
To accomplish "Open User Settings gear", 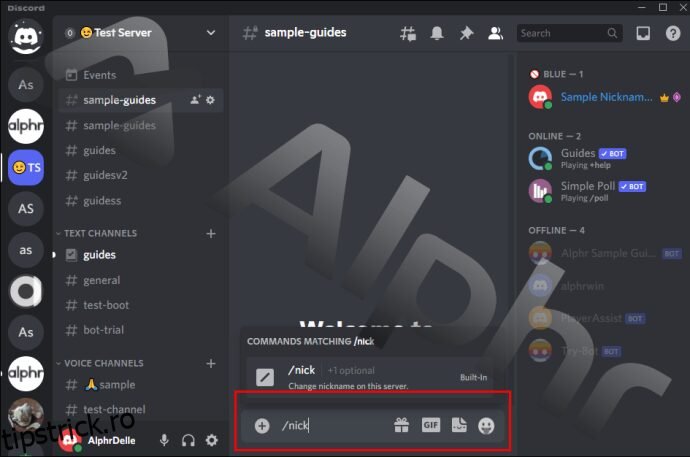I will pyautogui.click(x=212, y=440).
